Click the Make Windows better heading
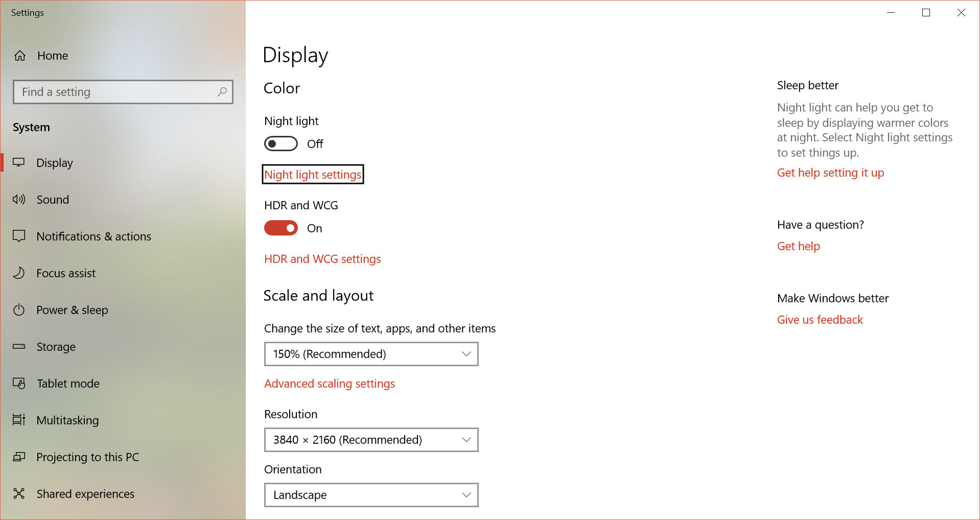980x520 pixels. [833, 298]
